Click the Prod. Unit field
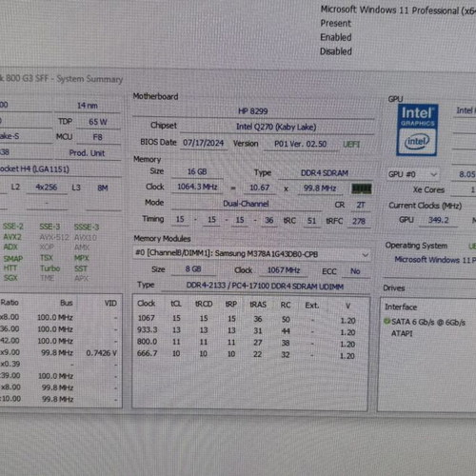 click(x=87, y=153)
